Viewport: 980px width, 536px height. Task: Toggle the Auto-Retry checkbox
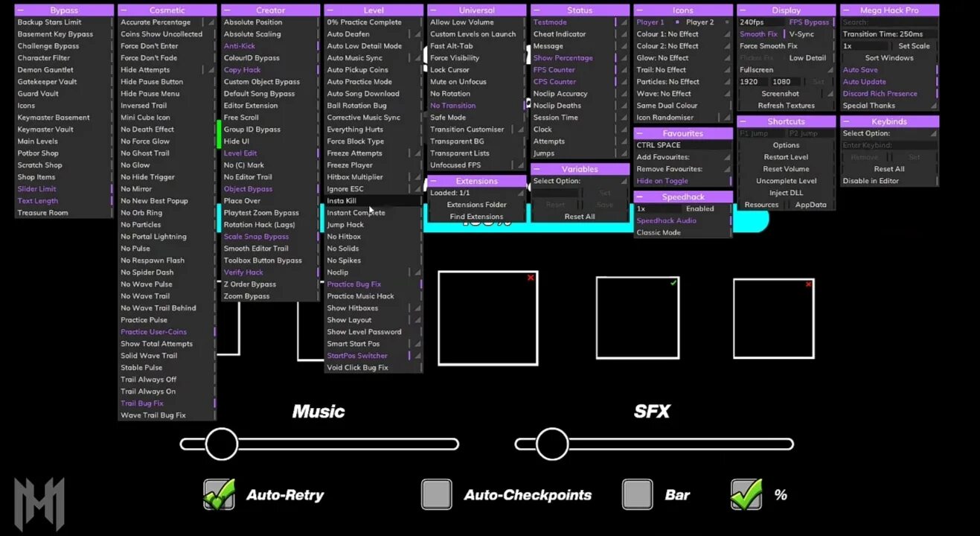220,494
